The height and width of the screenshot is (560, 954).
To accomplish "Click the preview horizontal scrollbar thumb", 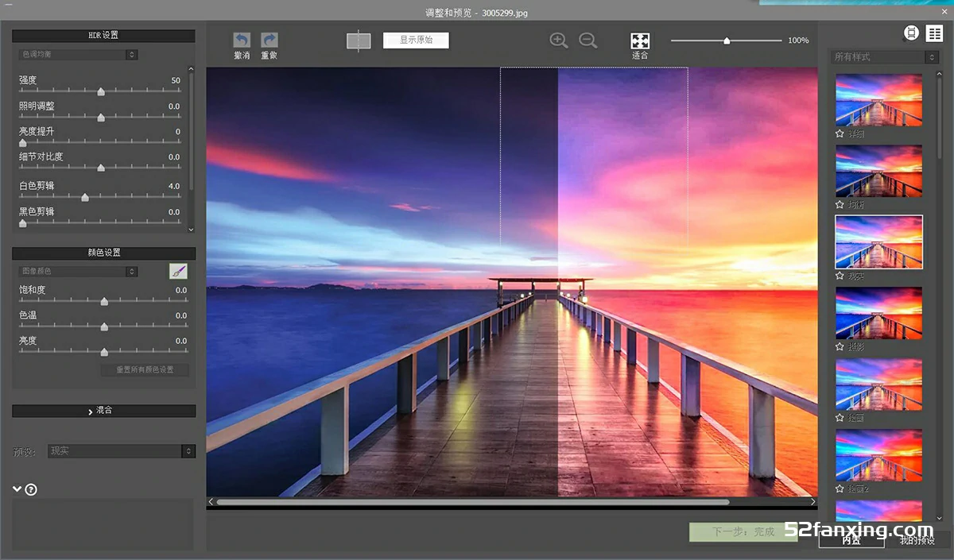I will click(x=473, y=502).
